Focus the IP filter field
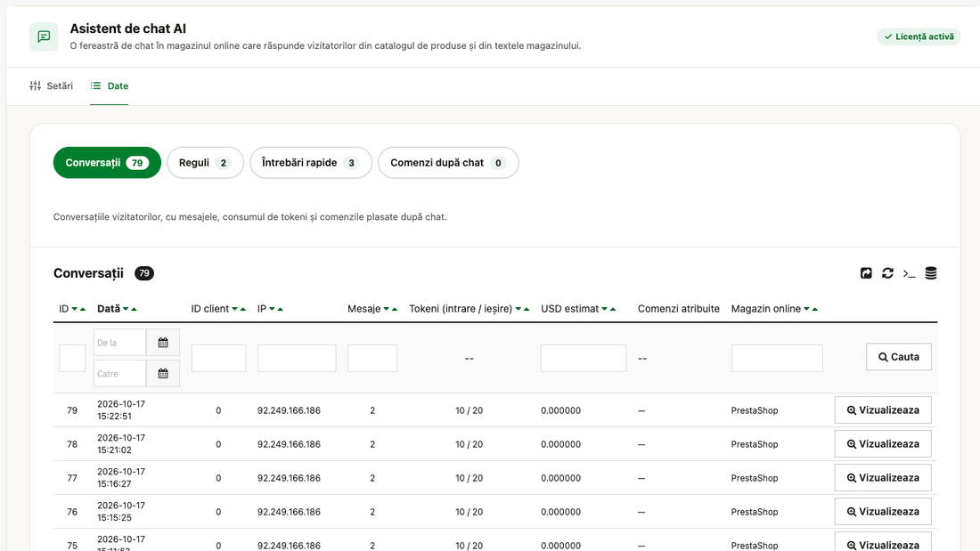Image resolution: width=980 pixels, height=551 pixels. [x=297, y=358]
